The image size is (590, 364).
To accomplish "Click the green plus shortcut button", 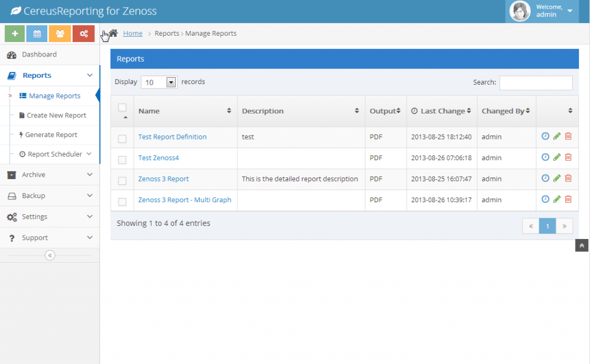I will (14, 33).
